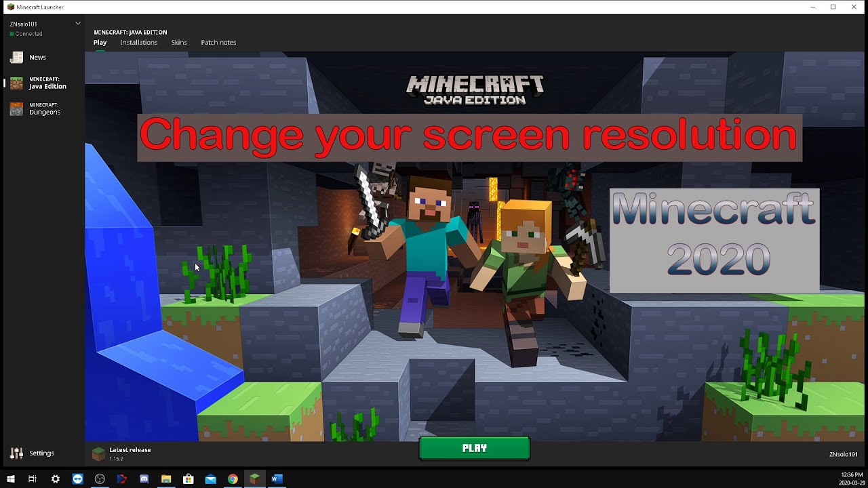Switch to the Patch notes tab
The height and width of the screenshot is (488, 868).
pos(218,42)
